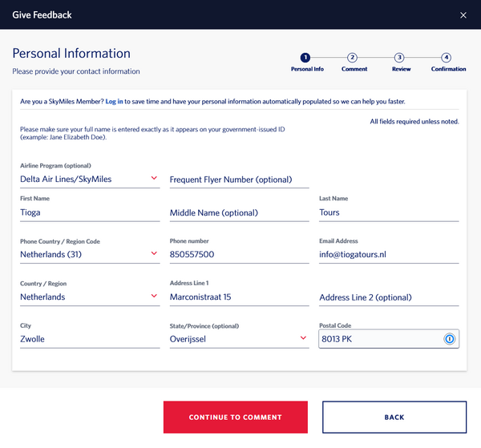The height and width of the screenshot is (448, 481).
Task: Expand the State/Province dropdown
Action: [239, 339]
